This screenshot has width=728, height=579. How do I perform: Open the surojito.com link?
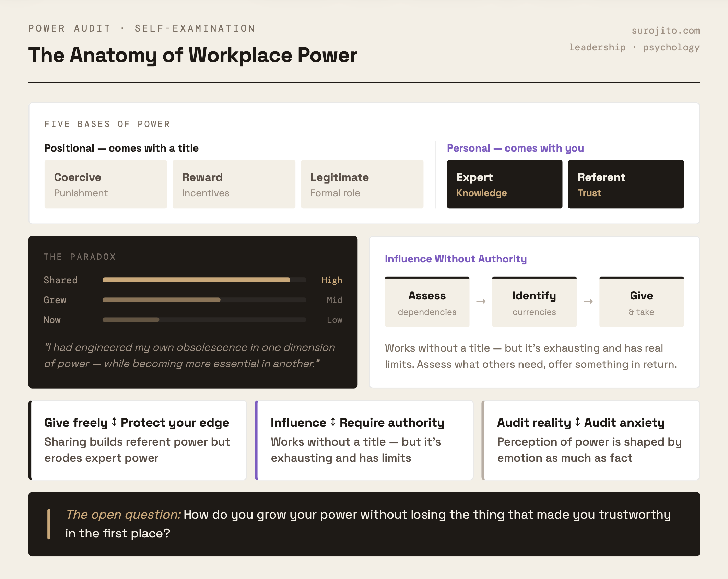666,31
